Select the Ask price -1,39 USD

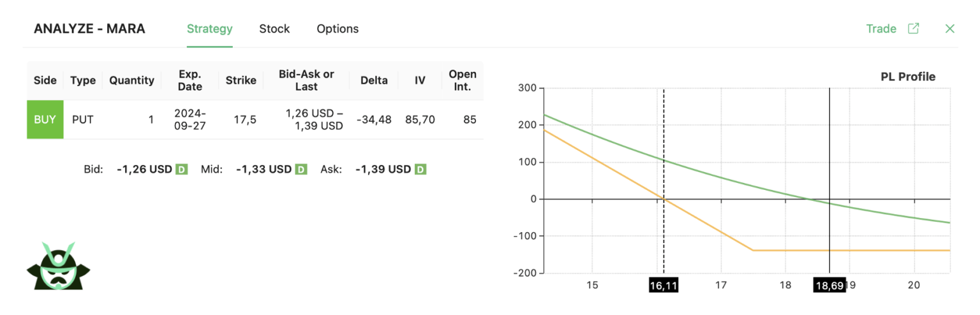383,170
